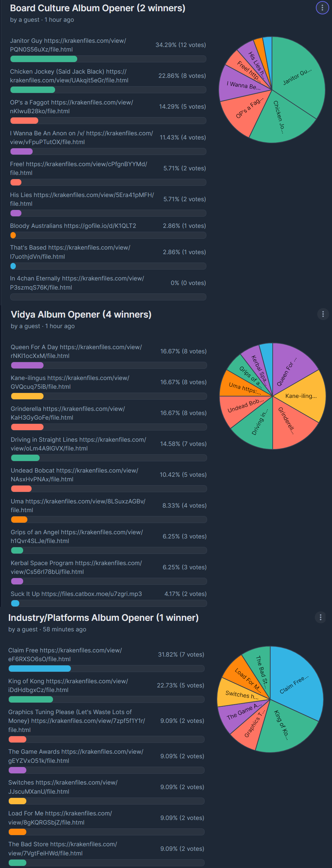The width and height of the screenshot is (332, 868).
Task: Click 'by a guest · 58 minutes ago' text
Action: coord(47,629)
